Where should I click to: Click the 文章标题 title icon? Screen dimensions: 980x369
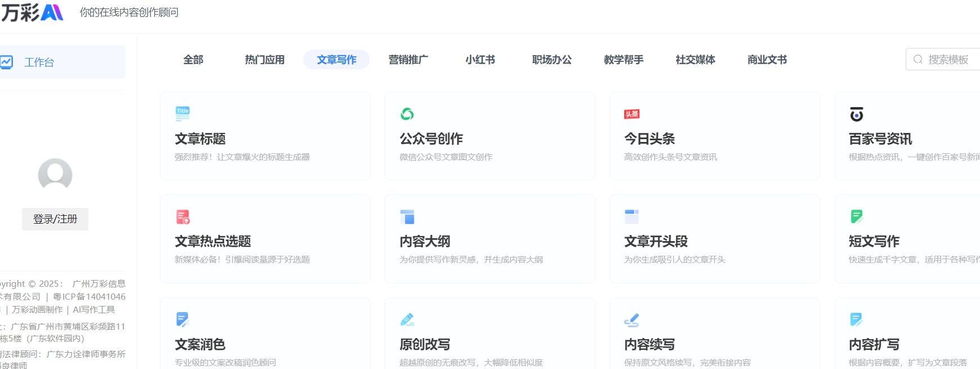click(182, 113)
